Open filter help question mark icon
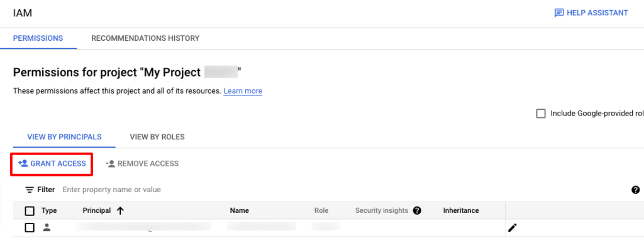 [635, 190]
